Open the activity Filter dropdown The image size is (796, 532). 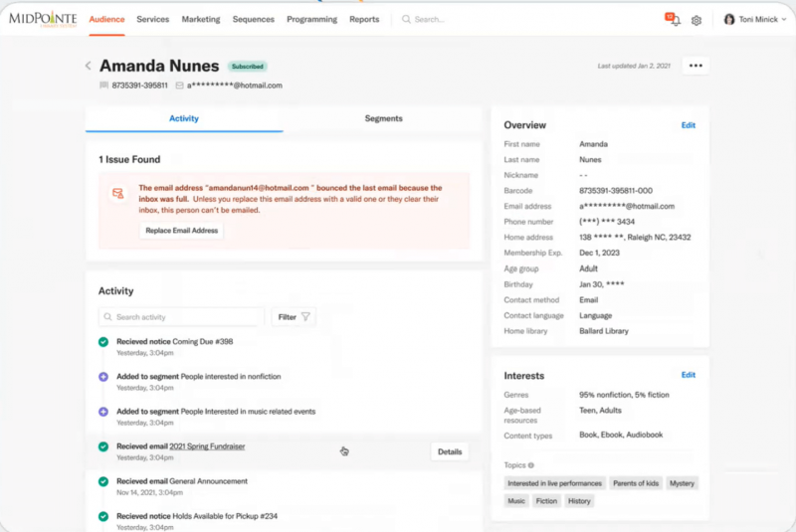(294, 317)
